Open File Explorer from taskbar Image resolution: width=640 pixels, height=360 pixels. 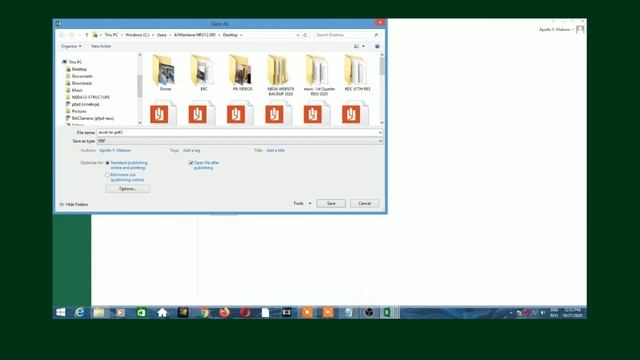pos(99,312)
